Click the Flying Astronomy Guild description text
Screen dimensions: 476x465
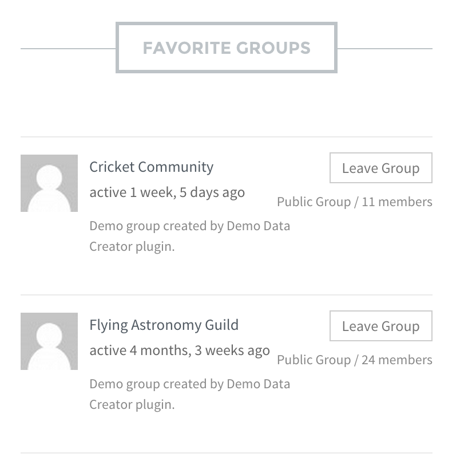[x=189, y=395]
